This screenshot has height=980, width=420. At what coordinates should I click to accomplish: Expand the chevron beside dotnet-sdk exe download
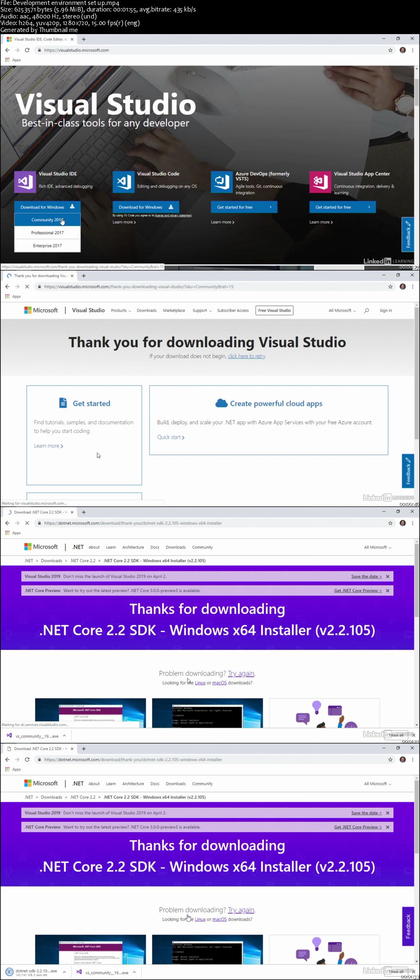click(64, 972)
